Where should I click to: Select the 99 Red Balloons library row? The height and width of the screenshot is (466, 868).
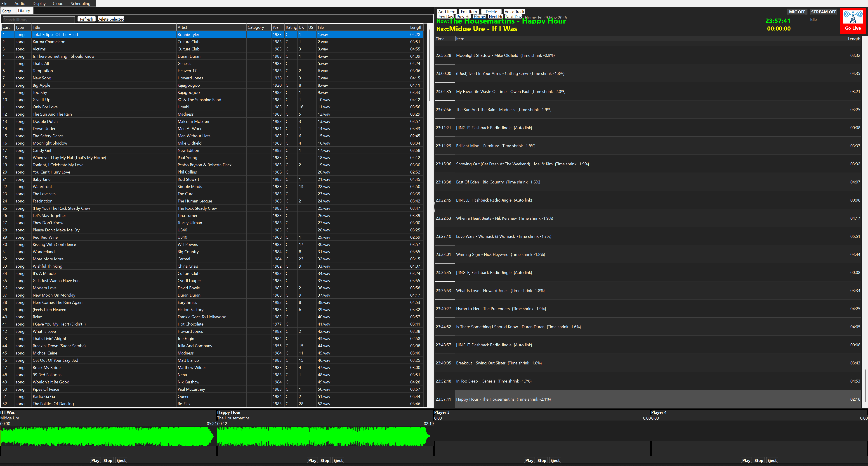point(212,375)
